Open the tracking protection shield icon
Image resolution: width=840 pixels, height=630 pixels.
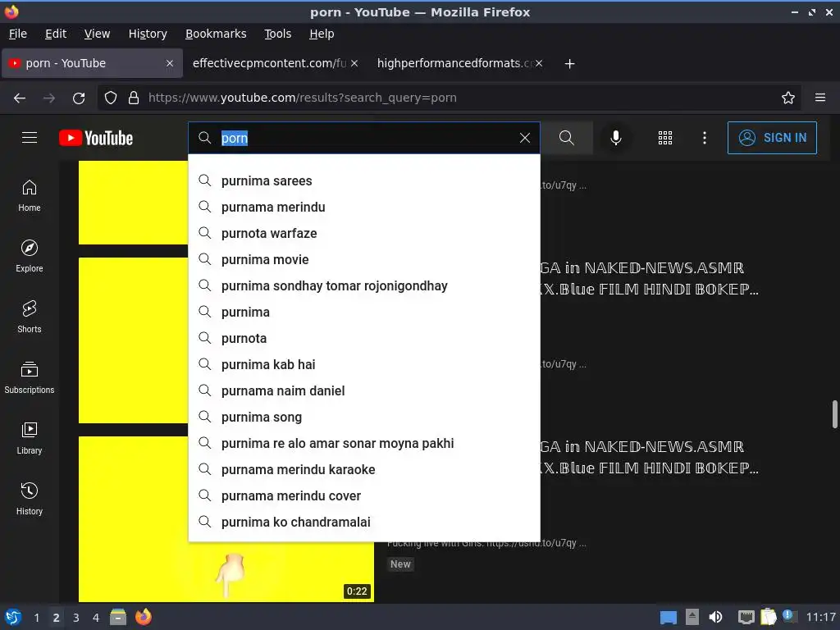click(111, 98)
